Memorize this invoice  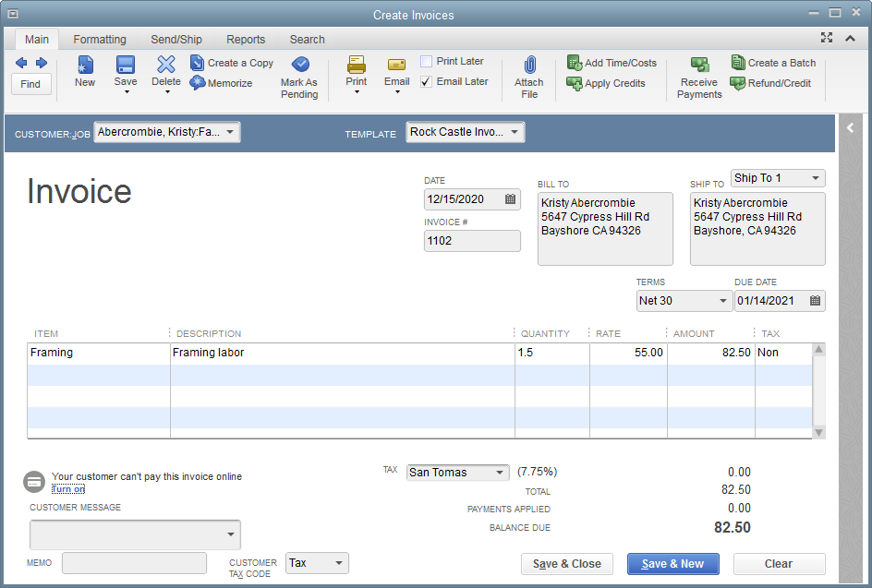click(x=222, y=83)
